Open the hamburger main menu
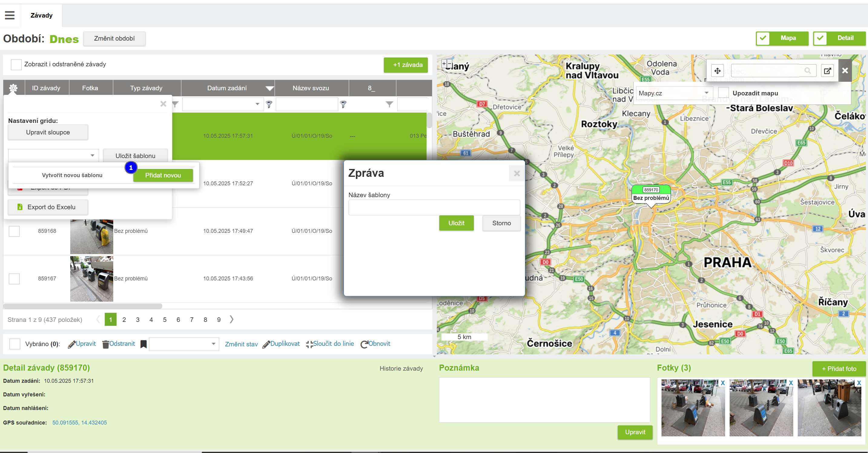The width and height of the screenshot is (868, 453). coord(10,15)
